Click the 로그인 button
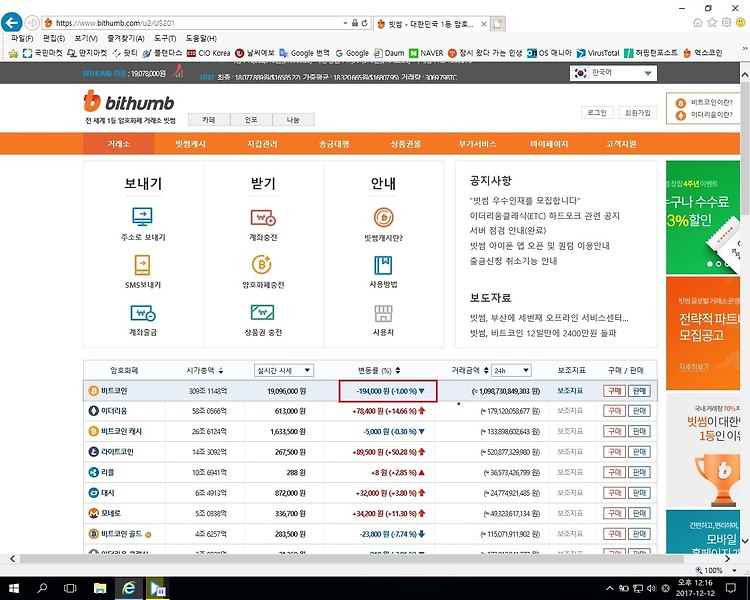750x600 pixels. point(596,112)
